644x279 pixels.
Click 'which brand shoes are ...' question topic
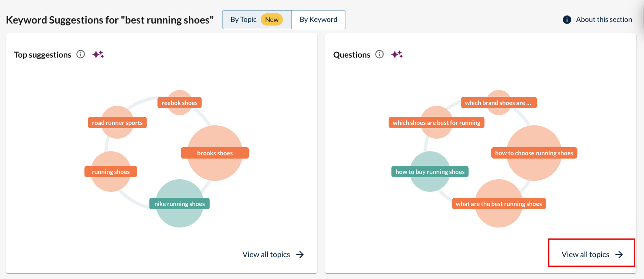498,103
